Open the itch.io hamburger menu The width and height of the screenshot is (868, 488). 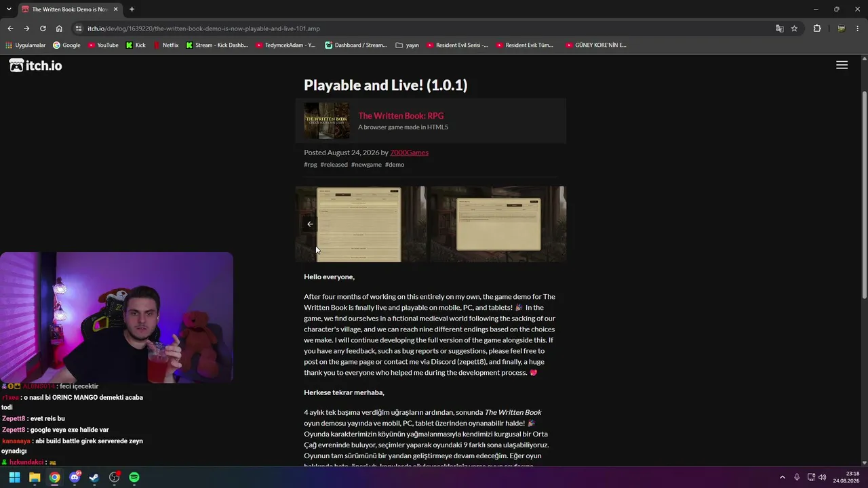coord(842,65)
